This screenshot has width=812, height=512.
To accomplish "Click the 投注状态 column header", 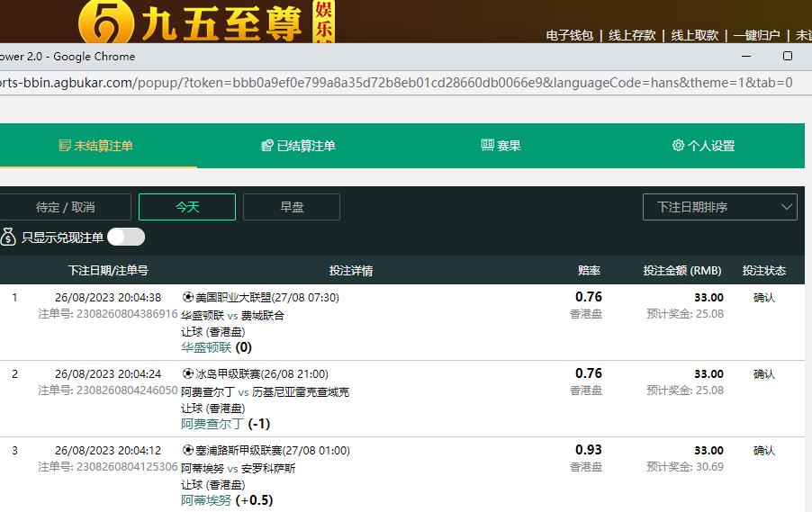I will 764,270.
